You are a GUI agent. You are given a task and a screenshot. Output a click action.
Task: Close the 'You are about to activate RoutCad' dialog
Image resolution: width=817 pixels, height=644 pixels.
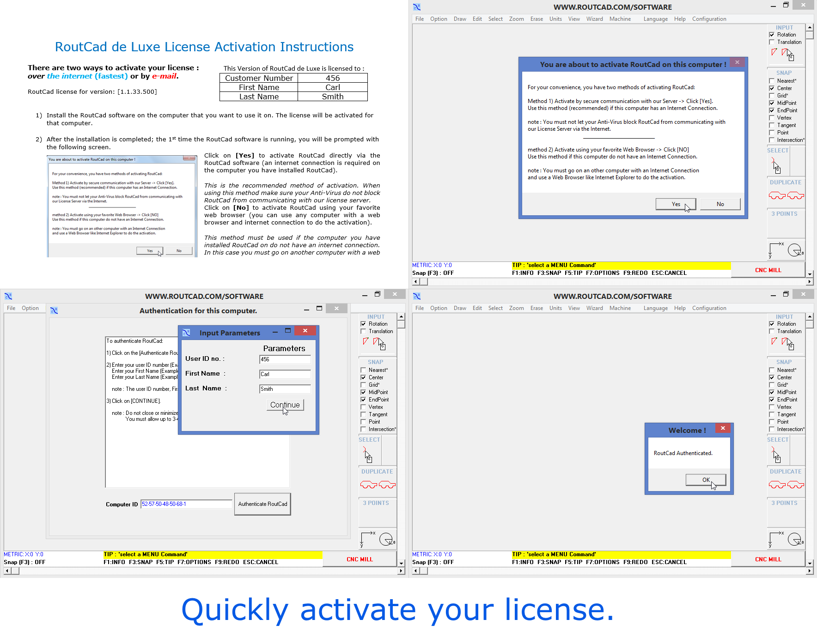point(737,62)
